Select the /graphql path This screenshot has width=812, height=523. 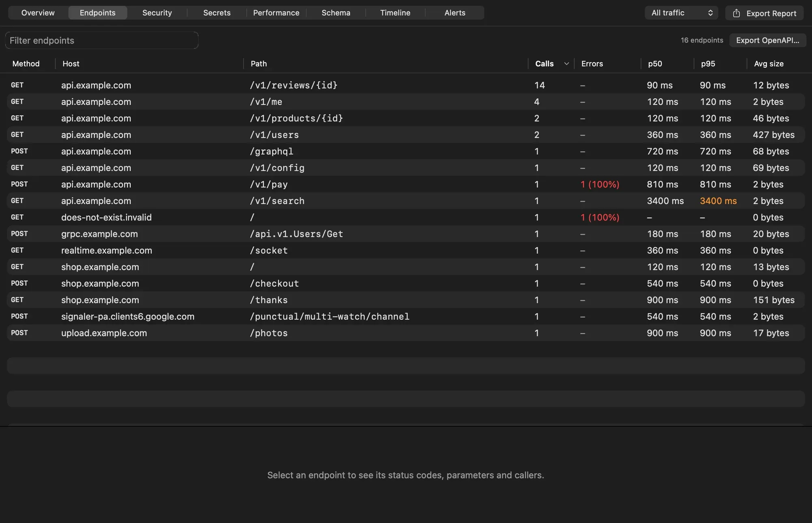pos(272,151)
